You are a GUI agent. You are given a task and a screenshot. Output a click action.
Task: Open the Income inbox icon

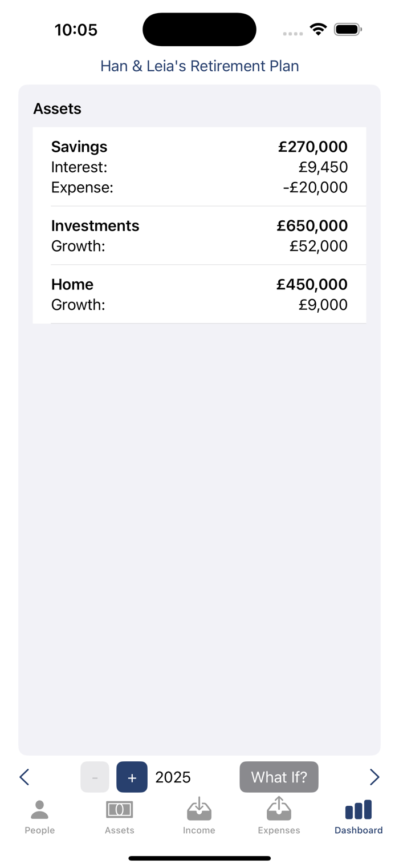click(199, 809)
